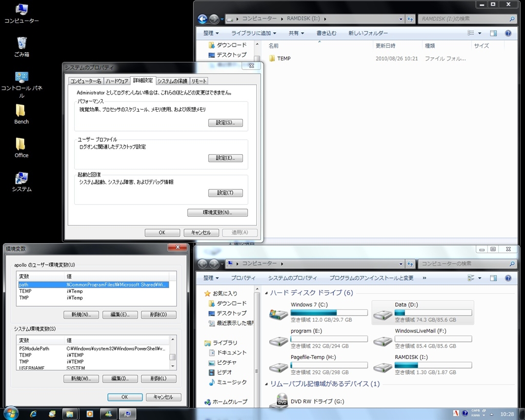Click 書き込む in RAMDISK toolbar
The image size is (525, 420).
tap(326, 33)
